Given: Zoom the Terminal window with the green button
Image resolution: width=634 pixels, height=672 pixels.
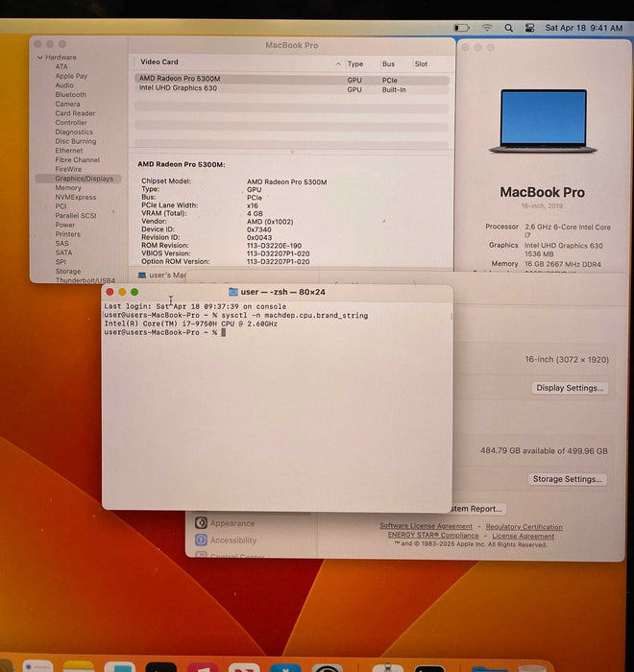Looking at the screenshot, I should point(134,292).
